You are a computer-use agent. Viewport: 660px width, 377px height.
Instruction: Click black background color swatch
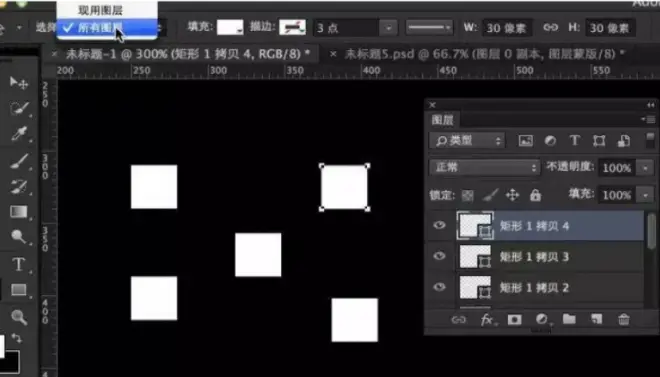point(9,362)
